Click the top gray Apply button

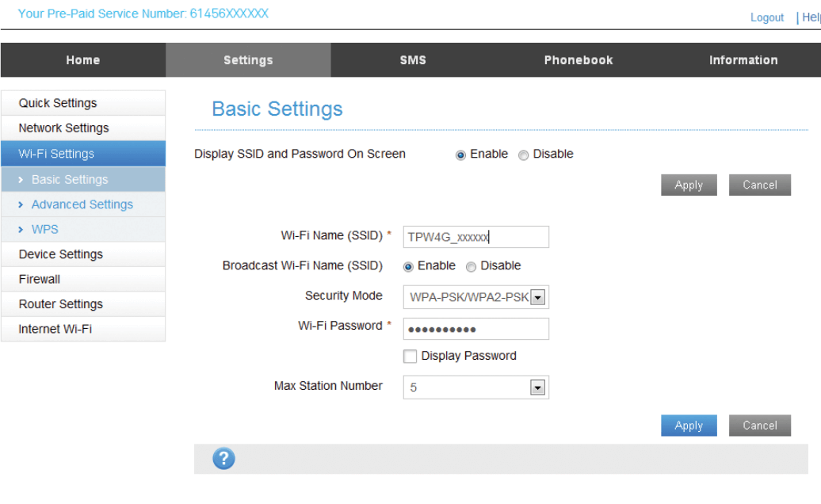click(688, 185)
